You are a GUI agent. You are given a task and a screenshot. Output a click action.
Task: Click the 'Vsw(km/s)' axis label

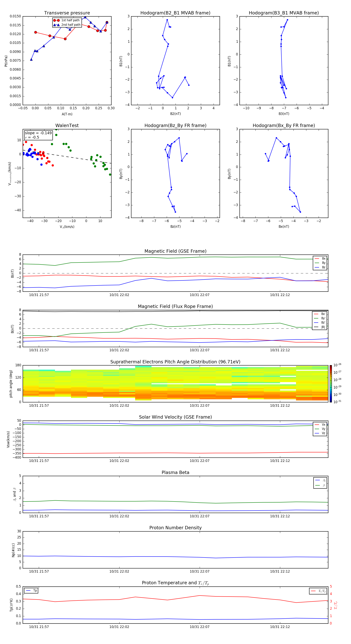click(8, 439)
